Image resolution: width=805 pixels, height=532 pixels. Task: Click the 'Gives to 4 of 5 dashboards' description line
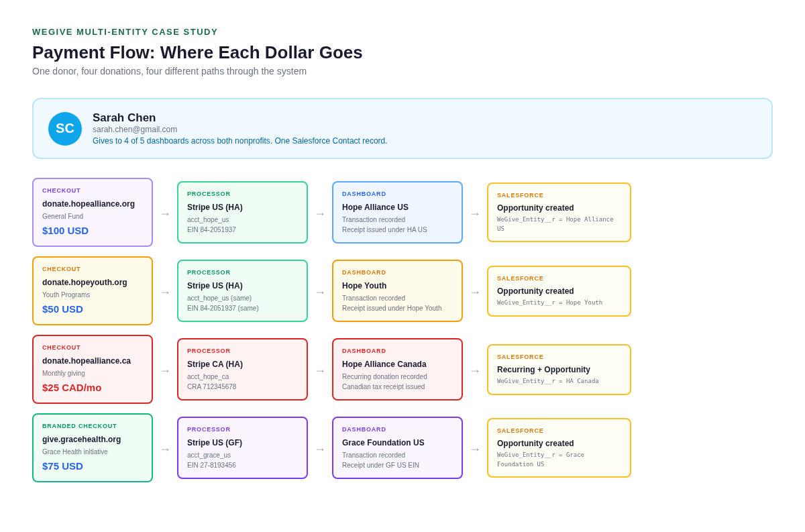click(x=240, y=141)
